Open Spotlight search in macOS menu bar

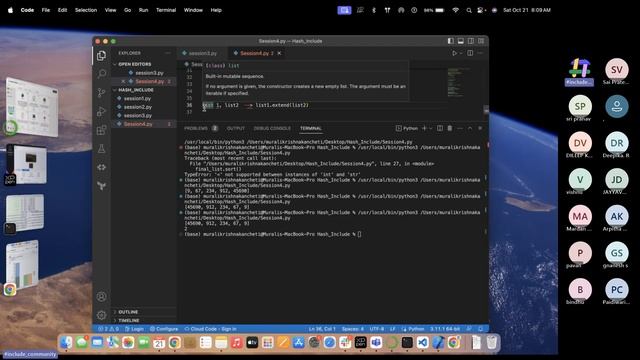(469, 10)
